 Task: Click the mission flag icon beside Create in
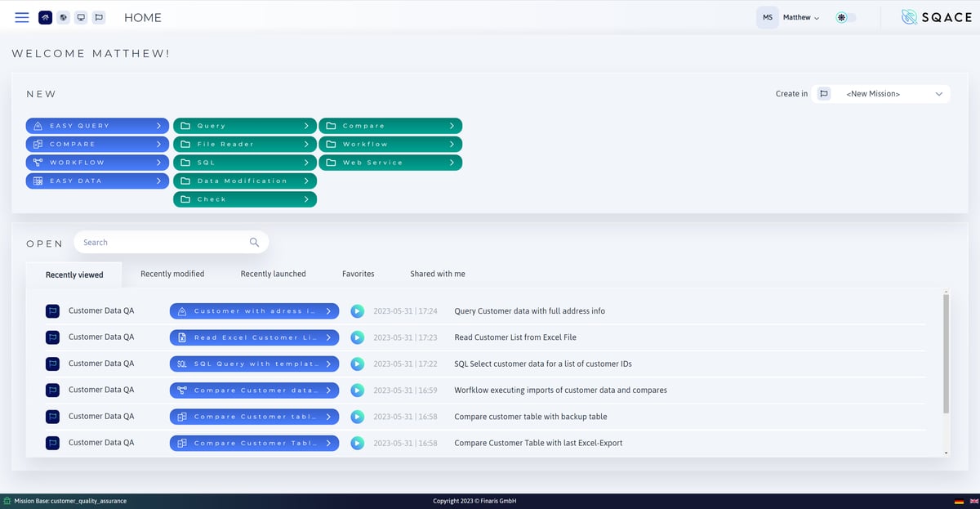click(x=824, y=93)
